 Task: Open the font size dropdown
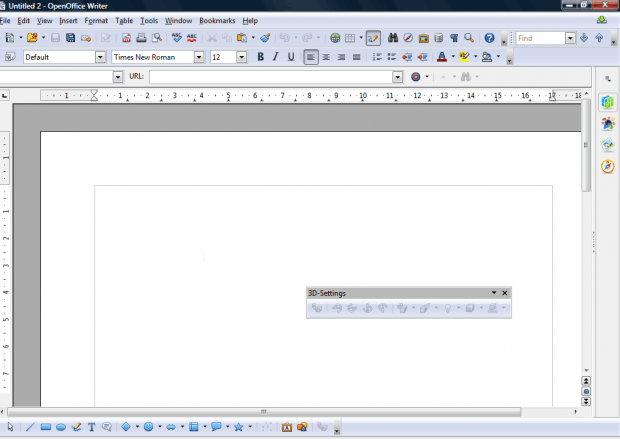click(x=241, y=57)
